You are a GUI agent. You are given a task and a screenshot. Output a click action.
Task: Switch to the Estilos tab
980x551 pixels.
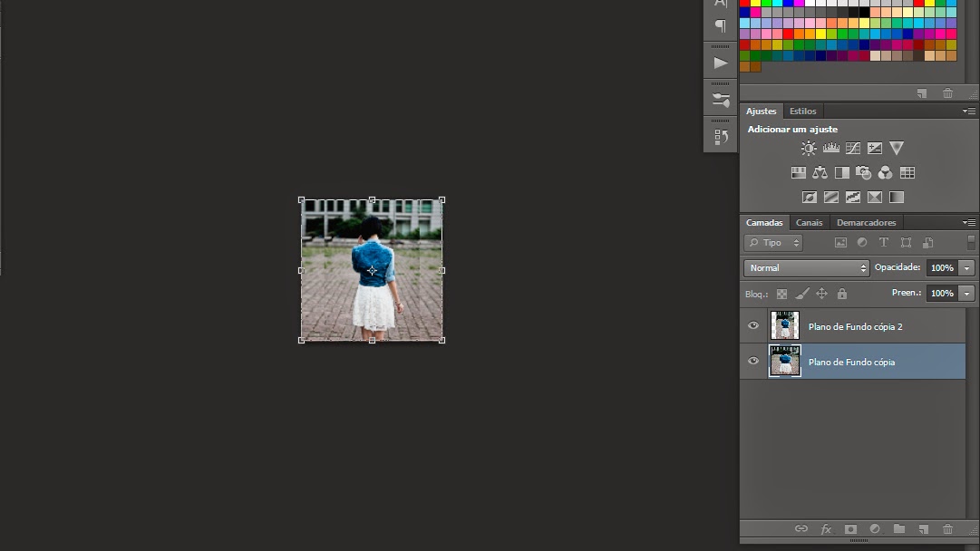(x=802, y=111)
